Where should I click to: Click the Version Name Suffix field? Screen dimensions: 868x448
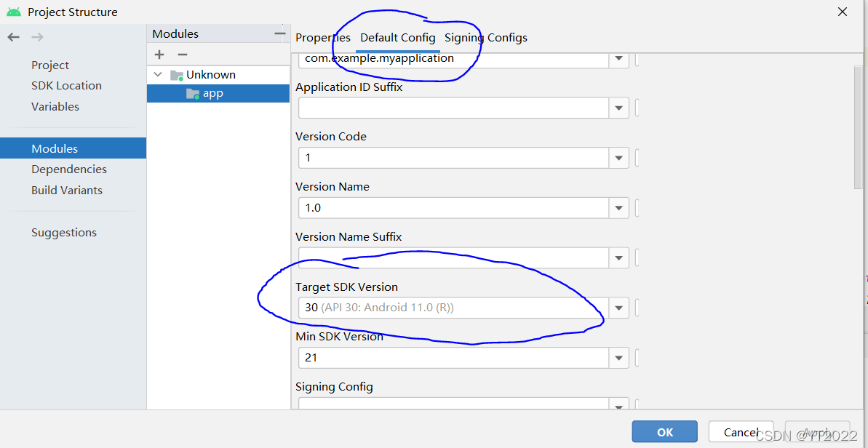[454, 257]
